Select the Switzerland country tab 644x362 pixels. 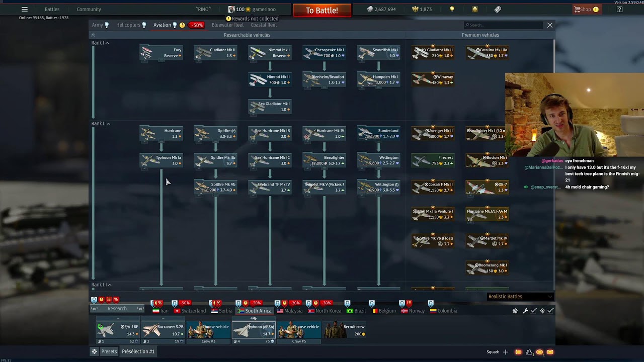point(190,311)
